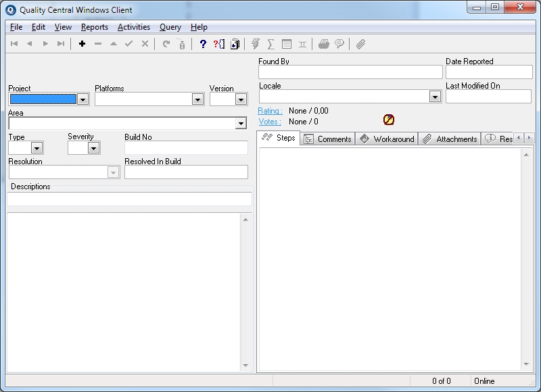Cancel edits with the X toolbar icon
Viewport: 541px width, 392px height.
(145, 44)
